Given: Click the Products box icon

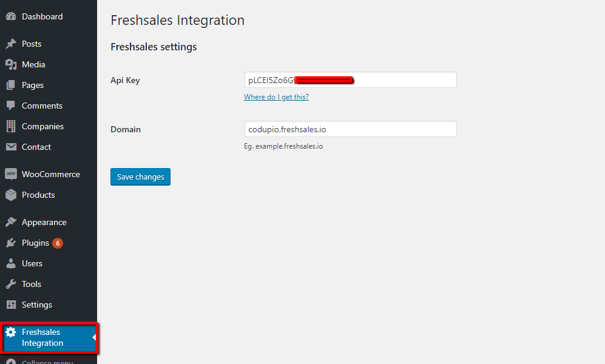Looking at the screenshot, I should pyautogui.click(x=11, y=195).
